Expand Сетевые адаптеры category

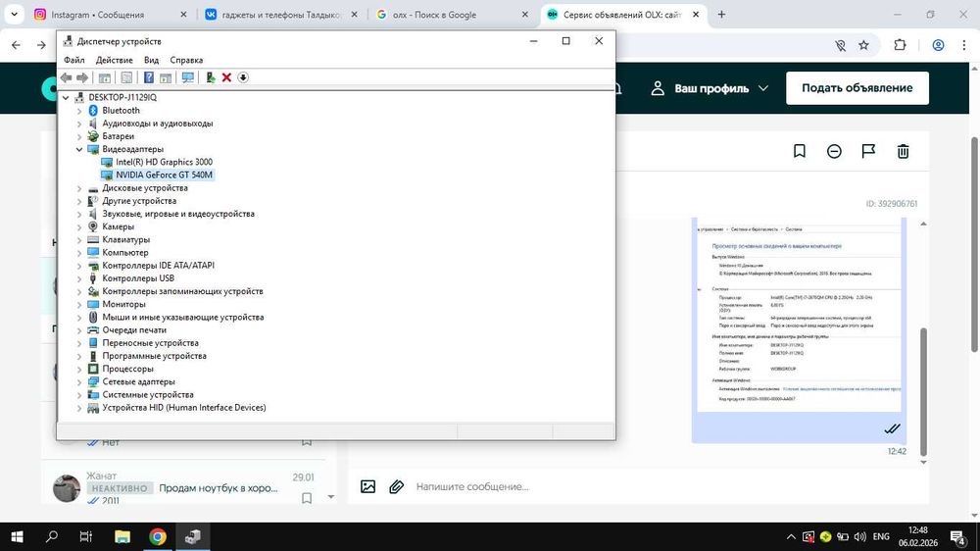tap(79, 382)
